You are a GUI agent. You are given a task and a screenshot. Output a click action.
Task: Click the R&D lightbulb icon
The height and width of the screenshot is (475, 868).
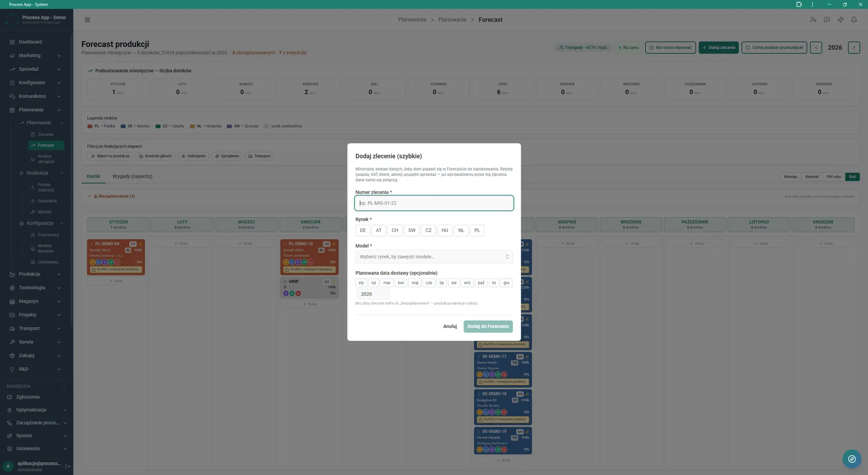point(12,369)
